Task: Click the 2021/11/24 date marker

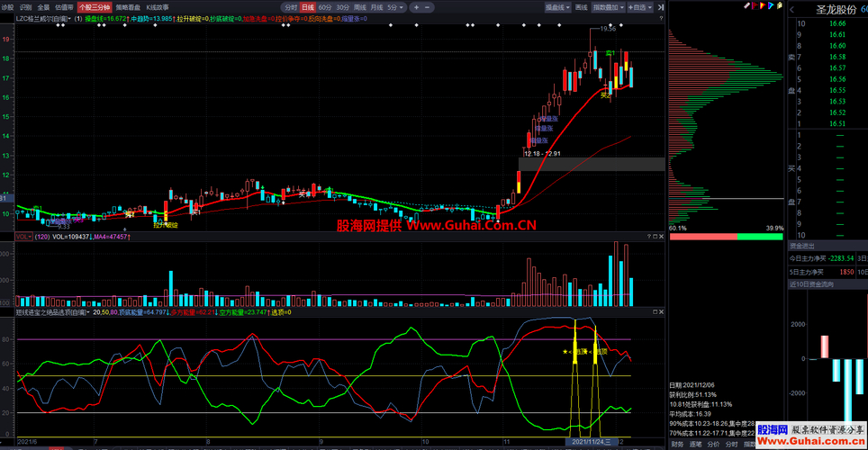Action: click(591, 442)
